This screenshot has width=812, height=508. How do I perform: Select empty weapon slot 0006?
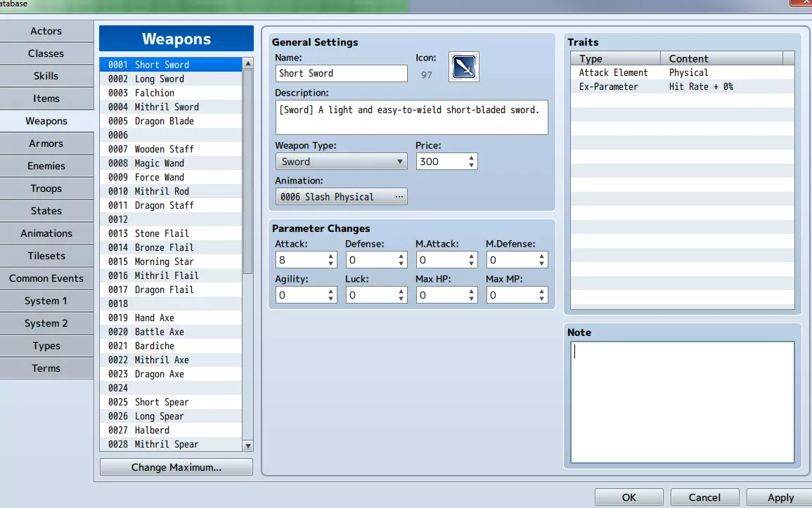pos(170,135)
